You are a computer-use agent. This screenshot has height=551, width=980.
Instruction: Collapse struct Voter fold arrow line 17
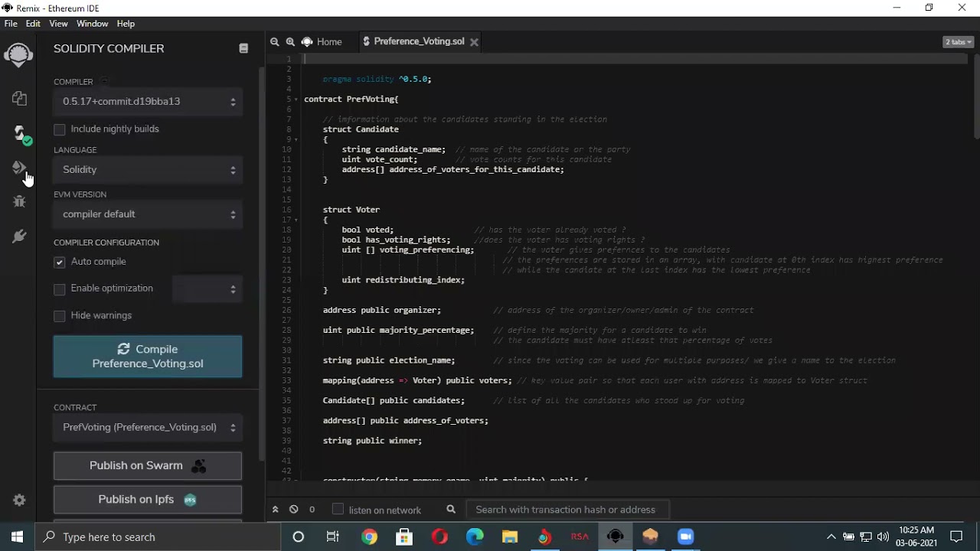[296, 220]
